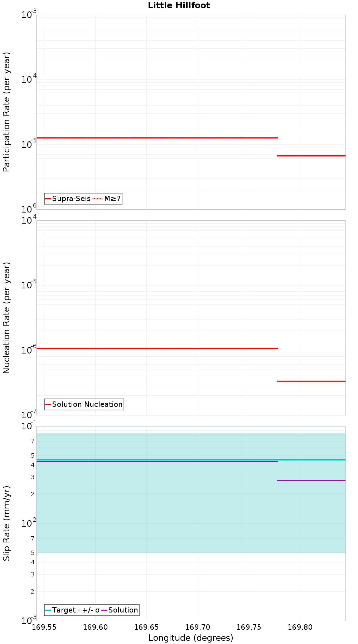The width and height of the screenshot is (358, 644).
Task: Click the Little Hillfoot chart title
Action: 179,5
